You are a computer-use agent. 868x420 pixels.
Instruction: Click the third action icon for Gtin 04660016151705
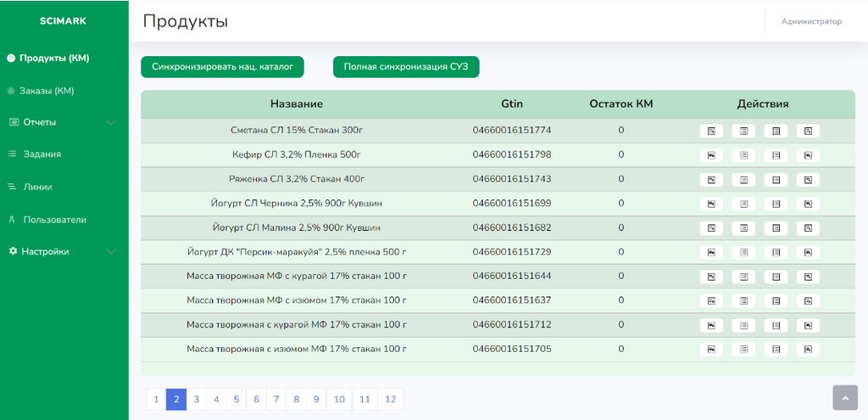pyautogui.click(x=776, y=350)
